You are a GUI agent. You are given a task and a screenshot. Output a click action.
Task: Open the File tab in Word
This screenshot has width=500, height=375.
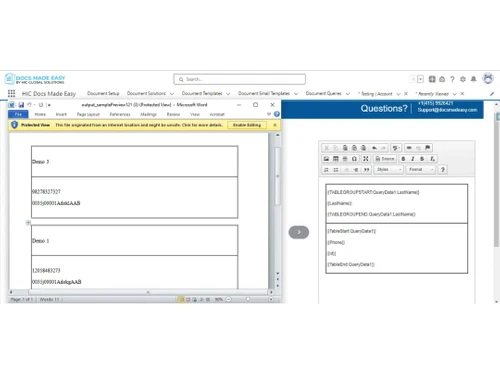click(18, 114)
